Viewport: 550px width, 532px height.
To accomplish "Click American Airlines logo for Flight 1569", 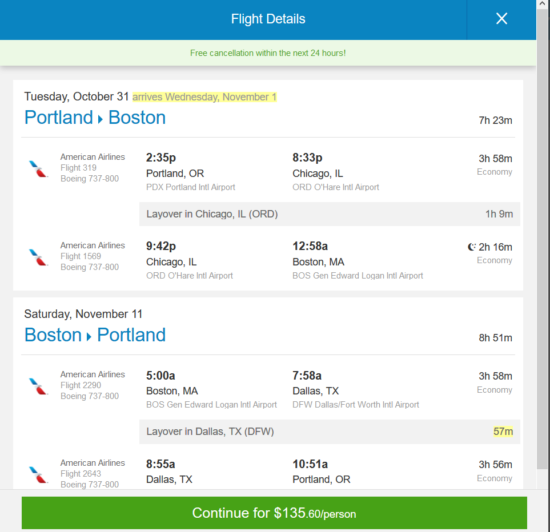I will pyautogui.click(x=38, y=257).
